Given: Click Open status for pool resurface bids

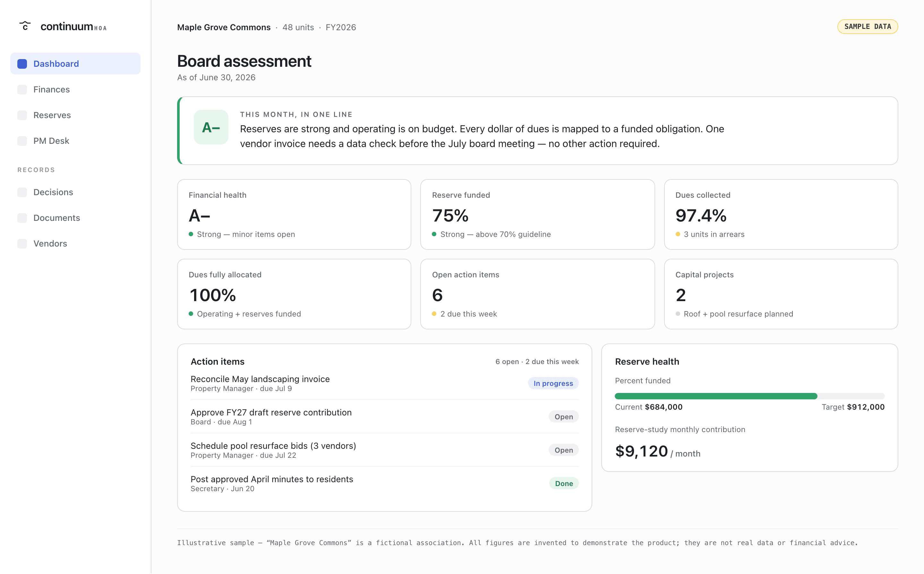Looking at the screenshot, I should tap(564, 450).
